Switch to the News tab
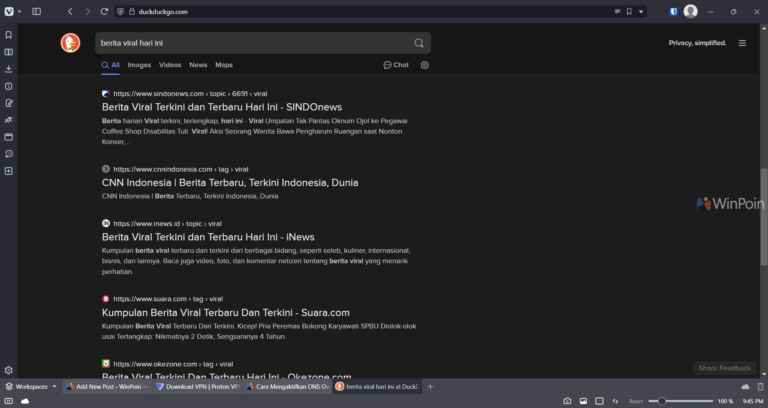768x408 pixels. pyautogui.click(x=198, y=65)
